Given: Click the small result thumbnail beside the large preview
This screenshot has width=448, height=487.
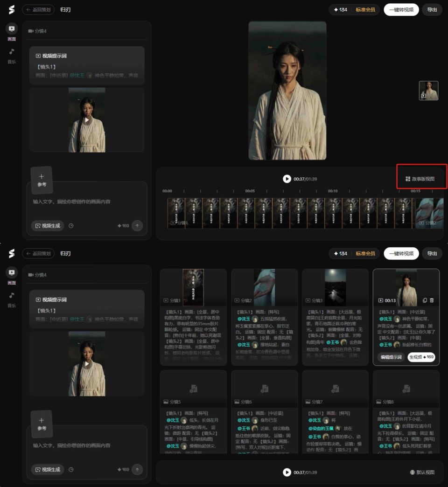Looking at the screenshot, I should point(428,90).
